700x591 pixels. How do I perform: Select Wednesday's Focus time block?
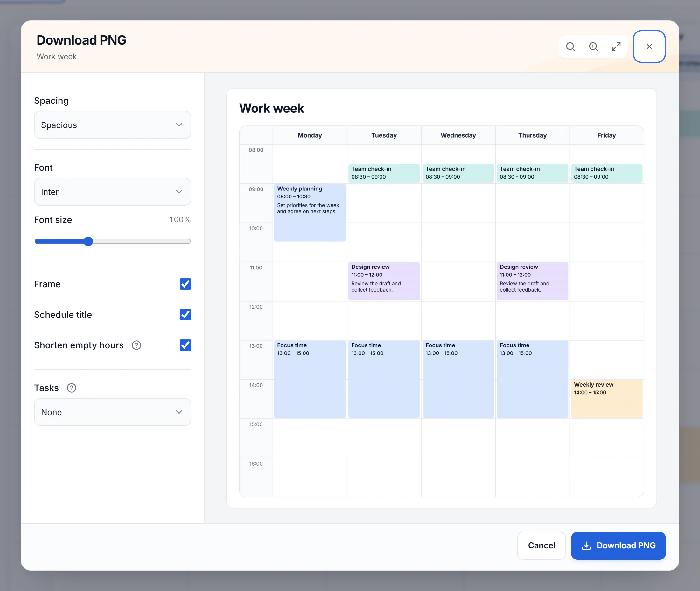(458, 379)
